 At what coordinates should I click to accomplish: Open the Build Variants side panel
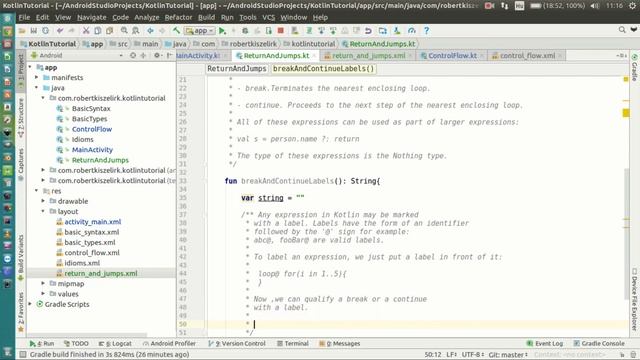point(21,257)
